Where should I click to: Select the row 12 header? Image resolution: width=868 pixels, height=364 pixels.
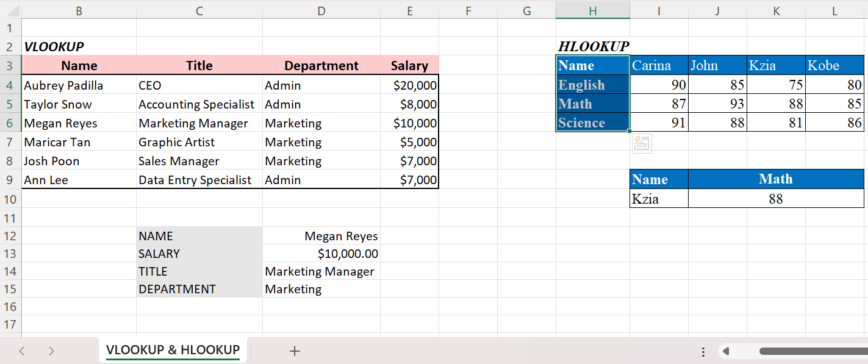click(10, 236)
